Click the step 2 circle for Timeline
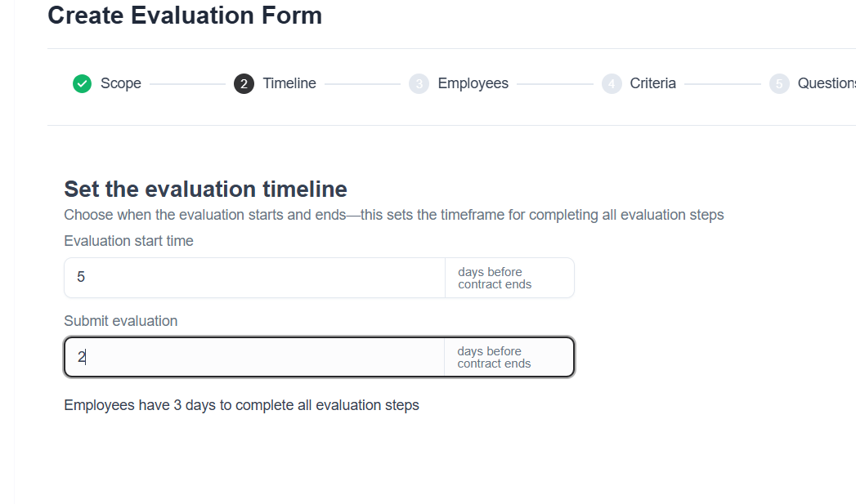Viewport: 856px width, 504px height. pyautogui.click(x=244, y=83)
